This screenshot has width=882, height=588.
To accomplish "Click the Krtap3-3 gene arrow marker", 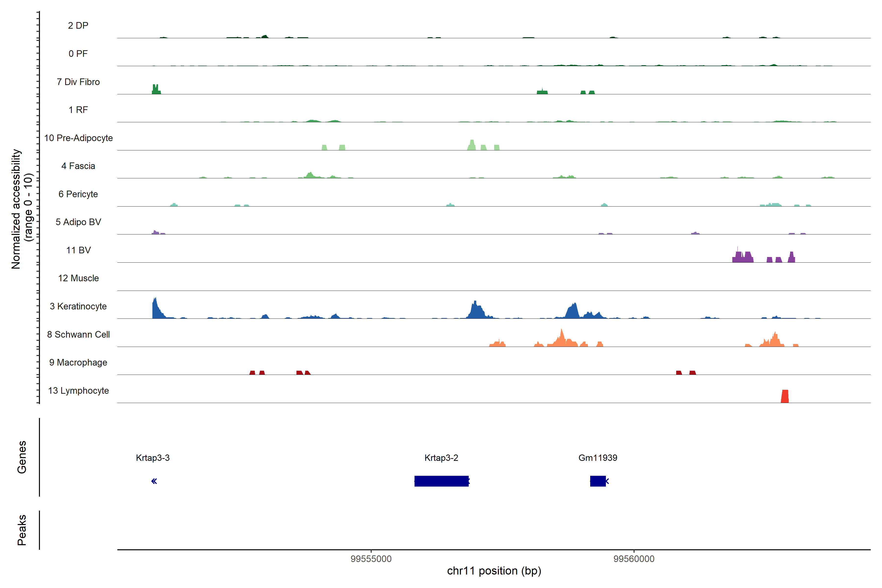I will click(154, 481).
